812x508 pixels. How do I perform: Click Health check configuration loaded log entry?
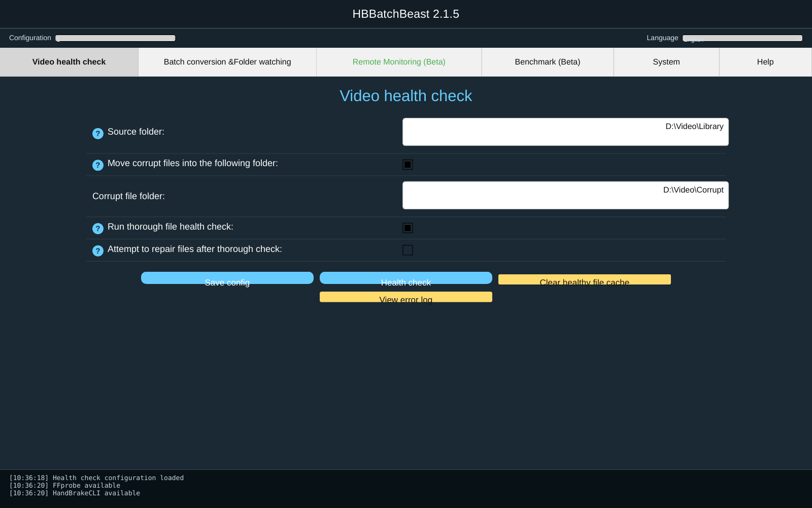(96, 478)
